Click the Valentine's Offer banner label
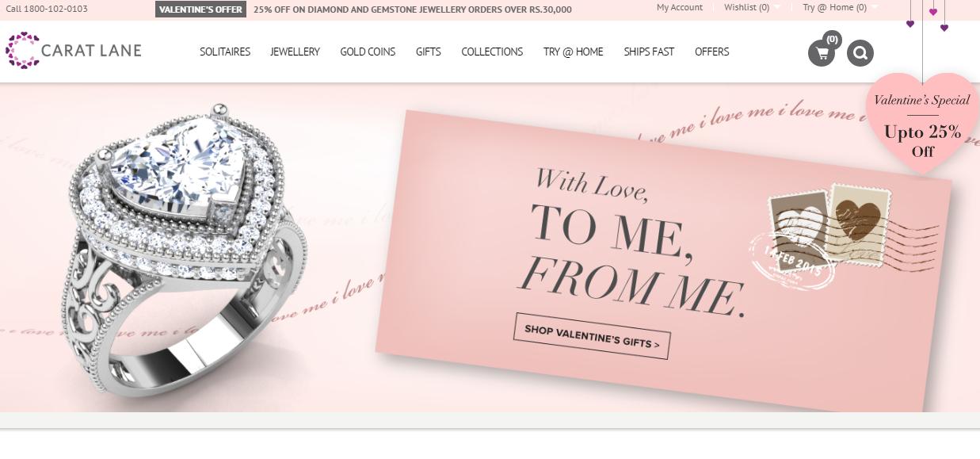 pyautogui.click(x=200, y=10)
